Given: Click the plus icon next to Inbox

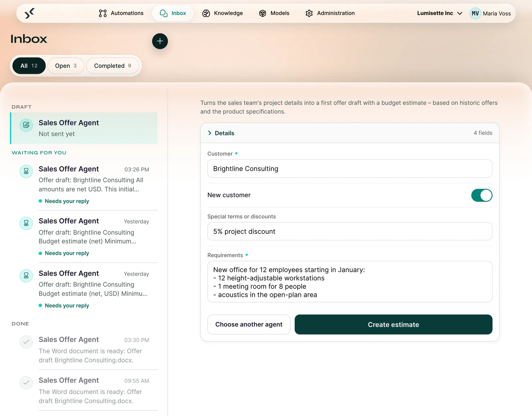Looking at the screenshot, I should [x=160, y=41].
